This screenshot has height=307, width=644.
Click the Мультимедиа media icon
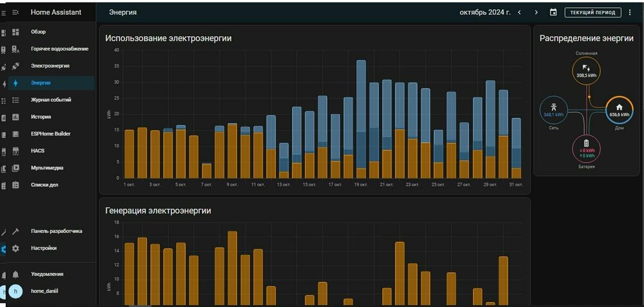click(16, 168)
